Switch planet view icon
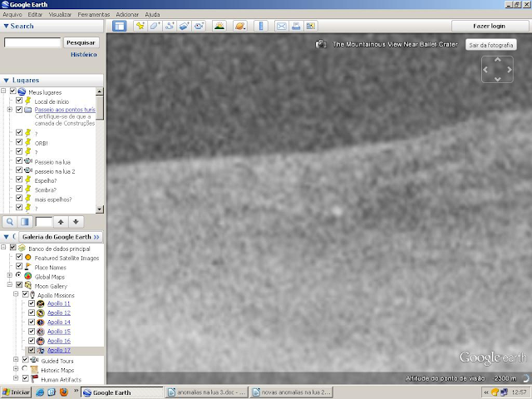This screenshot has width=532, height=399. pos(240,26)
